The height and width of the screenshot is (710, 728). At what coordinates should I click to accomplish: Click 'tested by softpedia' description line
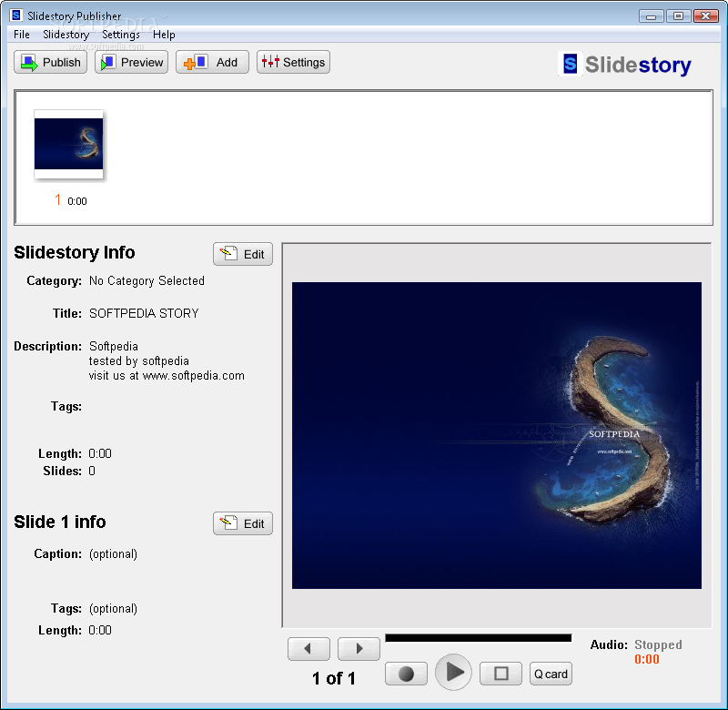coord(139,361)
